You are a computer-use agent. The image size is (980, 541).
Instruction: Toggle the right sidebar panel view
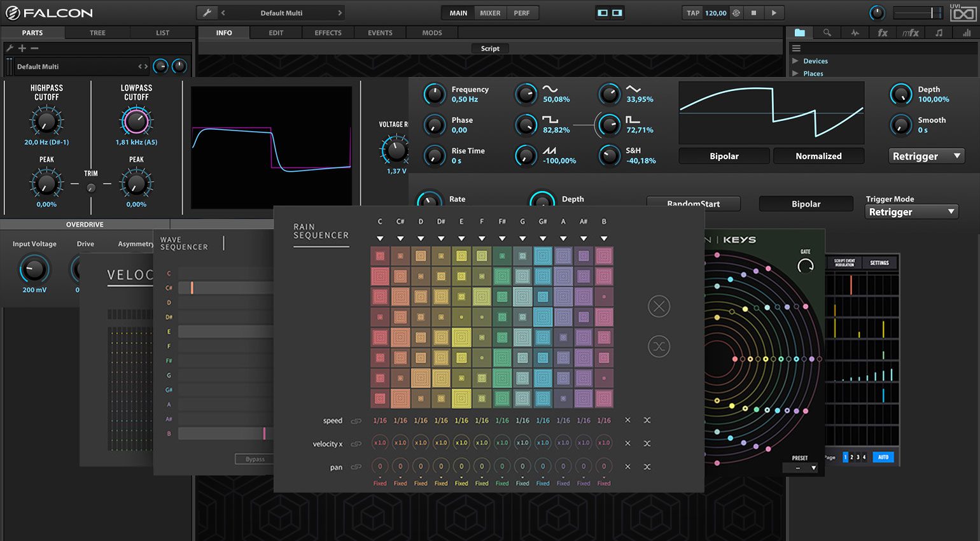point(617,13)
